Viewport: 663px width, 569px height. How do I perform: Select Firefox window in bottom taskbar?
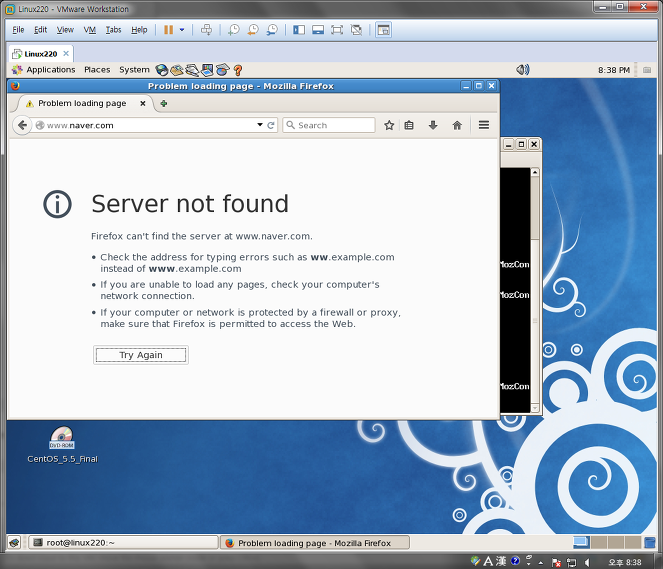click(315, 542)
